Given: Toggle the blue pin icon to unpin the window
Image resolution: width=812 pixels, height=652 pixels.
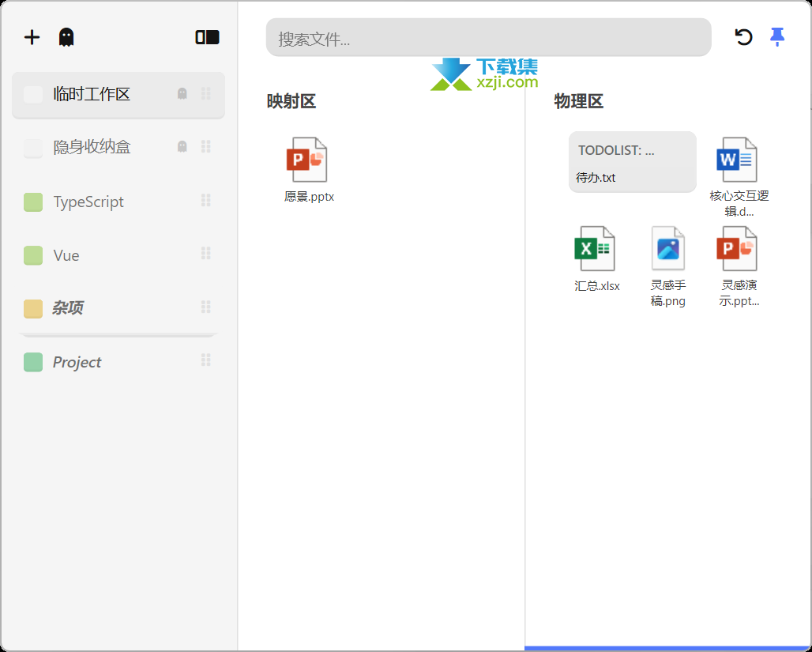Looking at the screenshot, I should coord(778,37).
